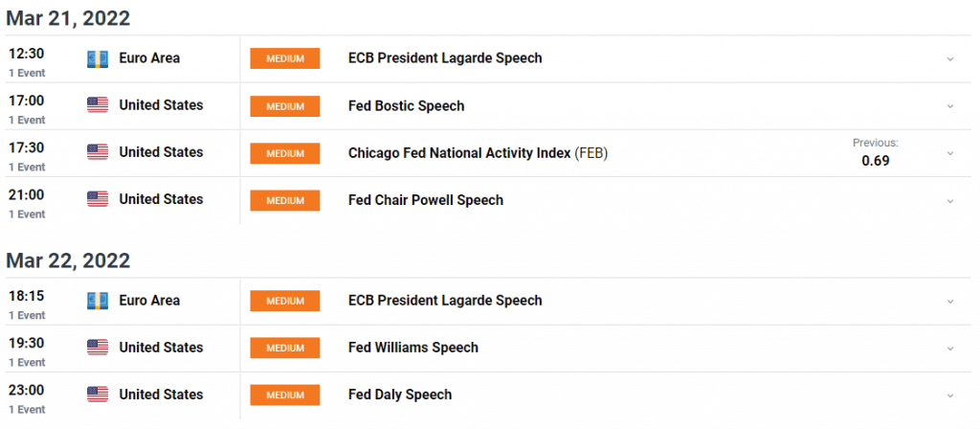This screenshot has height=429, width=980.
Task: Expand the 18:15 Lagarde Speech chevron
Action: click(950, 302)
